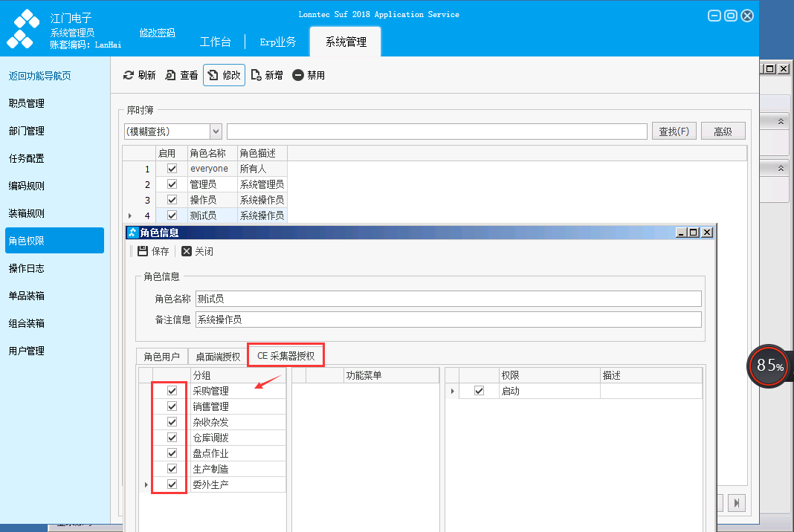Open 部门管理 in the sidebar
The width and height of the screenshot is (794, 532).
point(27,131)
